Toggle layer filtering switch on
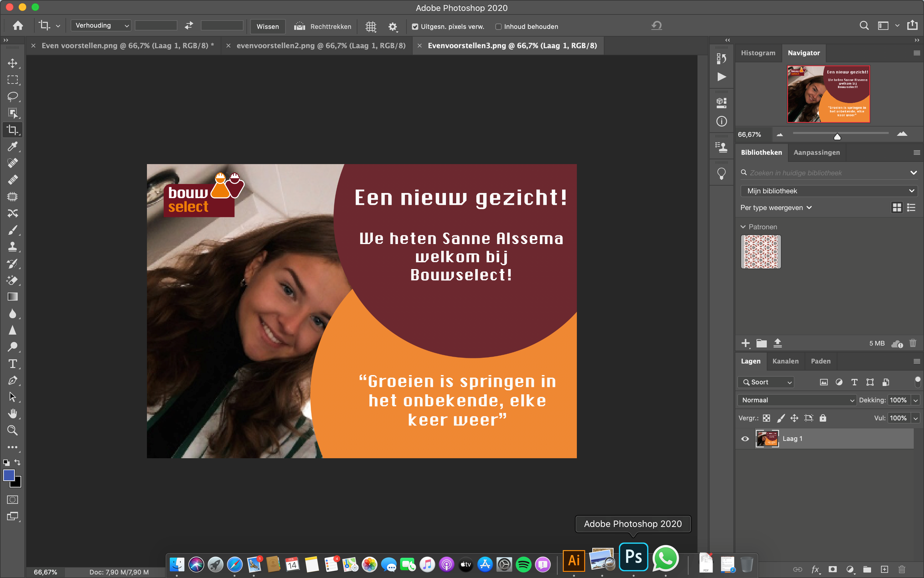924x578 pixels. pos(918,381)
